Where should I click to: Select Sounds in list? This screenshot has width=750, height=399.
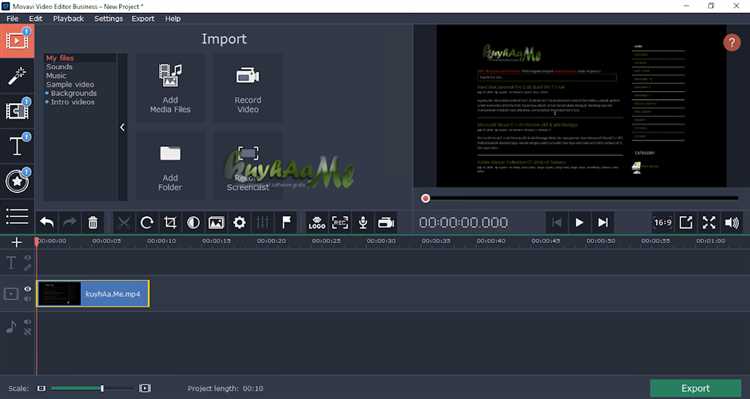[59, 67]
